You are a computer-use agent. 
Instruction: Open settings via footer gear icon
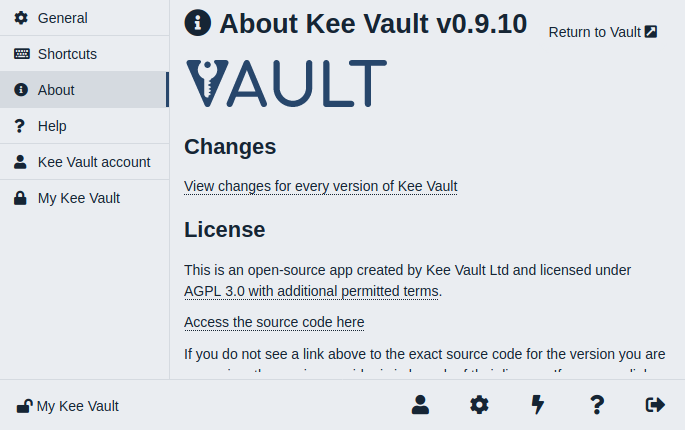click(x=479, y=405)
